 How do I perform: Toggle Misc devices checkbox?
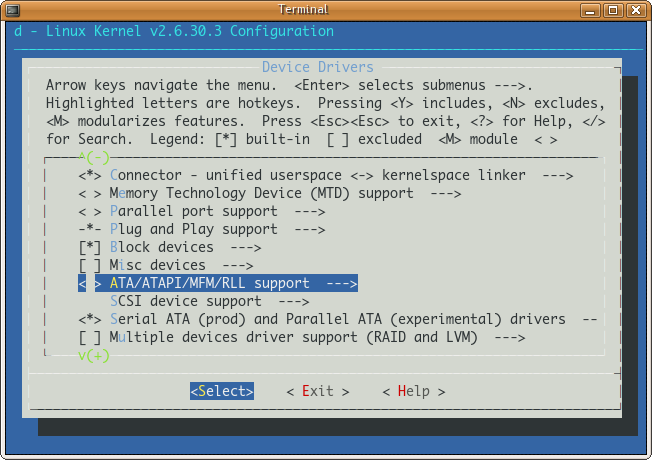click(90, 266)
